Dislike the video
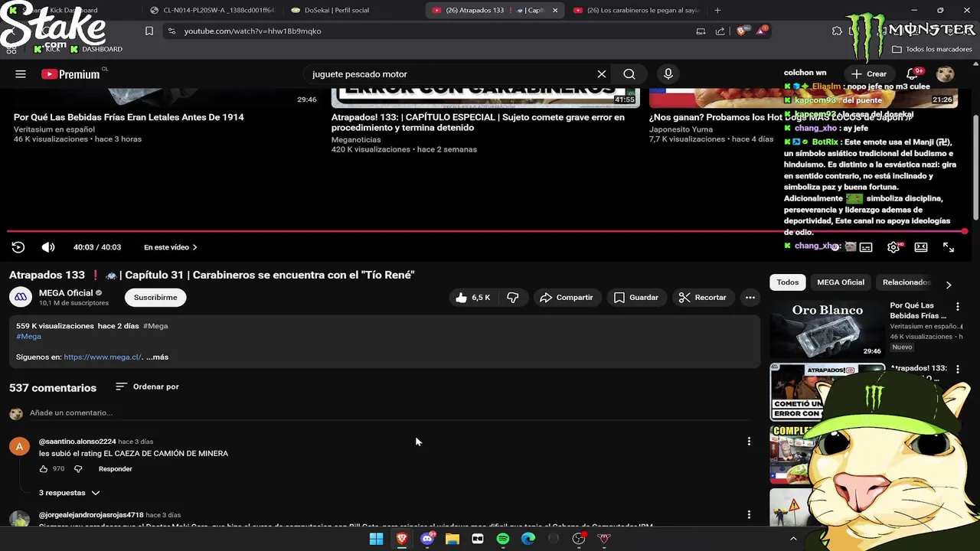Viewport: 980px width, 551px height. (513, 298)
